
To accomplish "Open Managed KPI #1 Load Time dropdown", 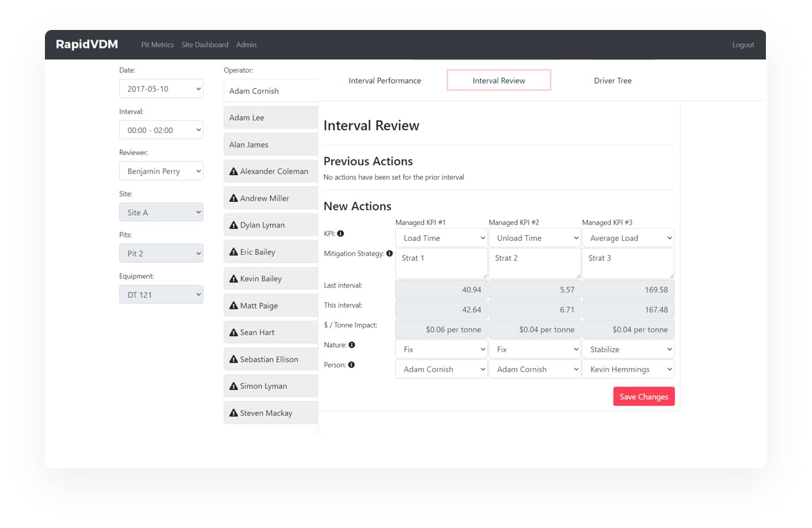I will [x=441, y=238].
